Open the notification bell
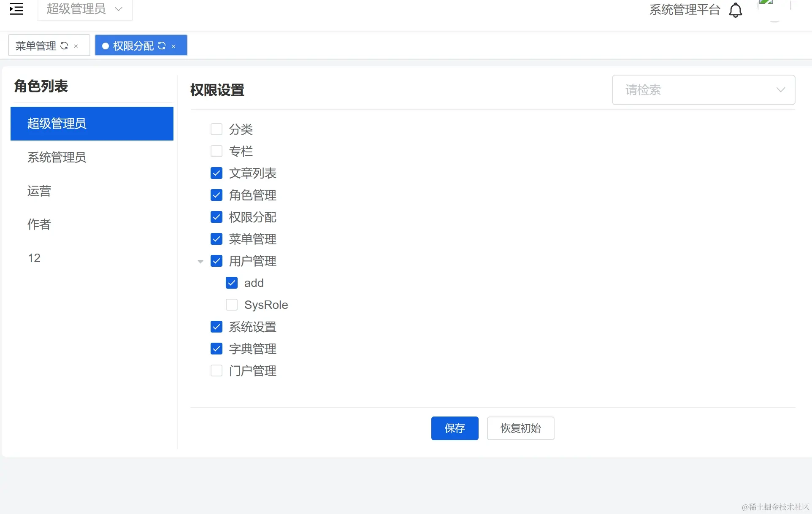This screenshot has width=812, height=514. tap(735, 10)
